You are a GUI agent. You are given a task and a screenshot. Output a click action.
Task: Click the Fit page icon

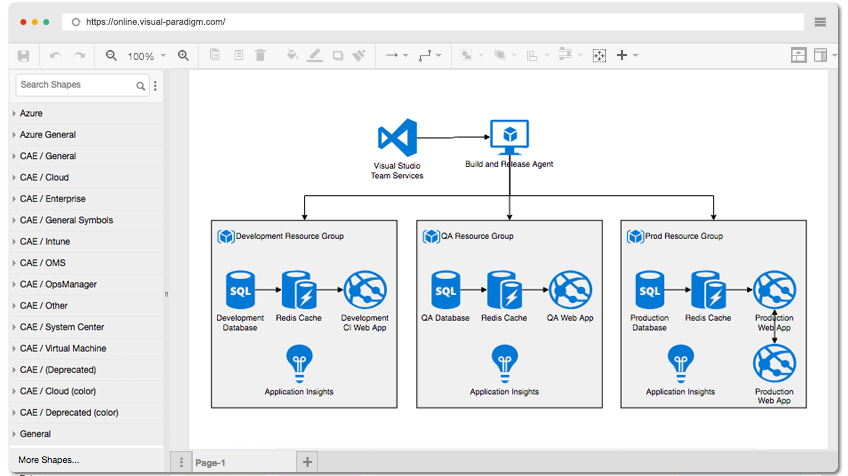(599, 55)
